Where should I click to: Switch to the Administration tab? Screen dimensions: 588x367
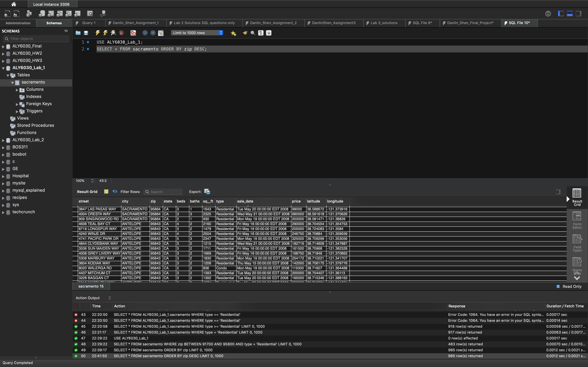[x=18, y=23]
